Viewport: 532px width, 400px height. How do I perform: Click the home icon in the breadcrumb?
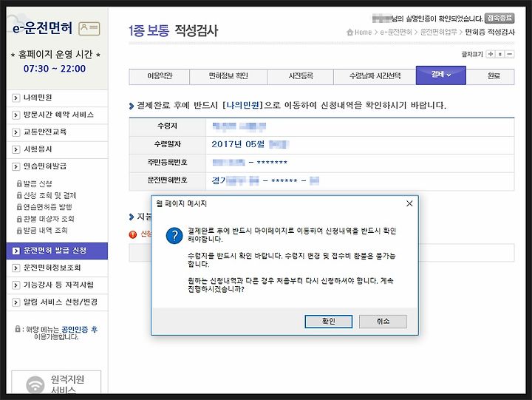tap(349, 33)
